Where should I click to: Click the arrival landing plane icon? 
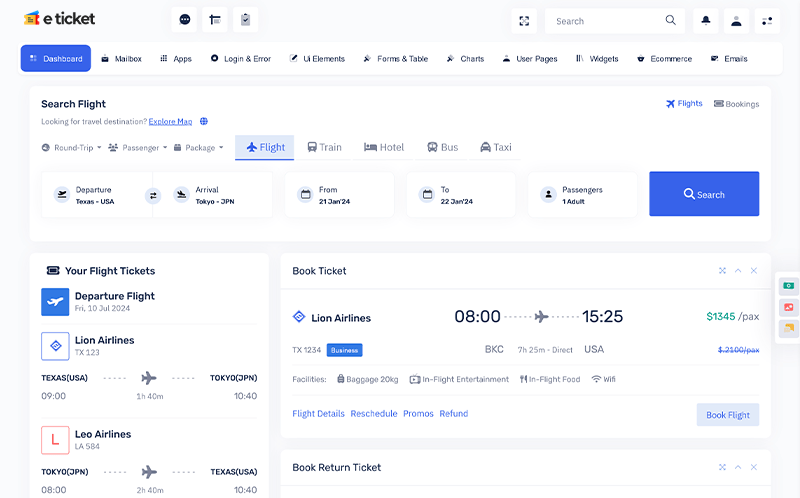181,194
